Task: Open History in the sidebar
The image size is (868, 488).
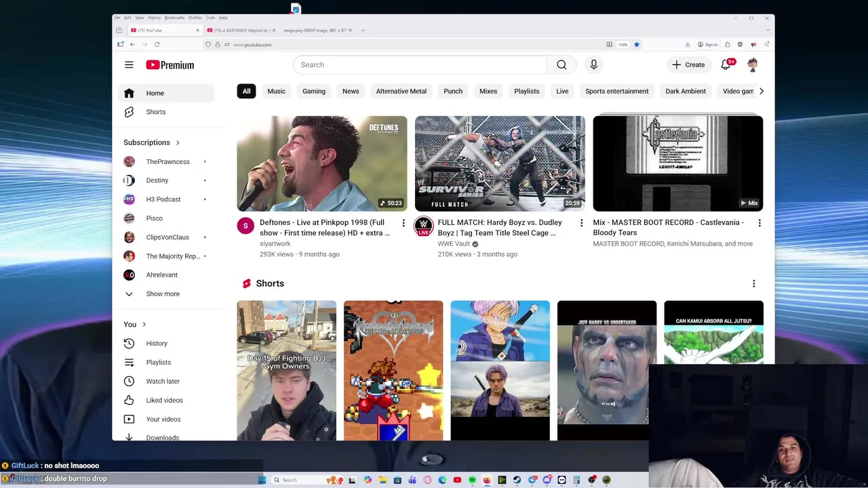Action: 165,343
